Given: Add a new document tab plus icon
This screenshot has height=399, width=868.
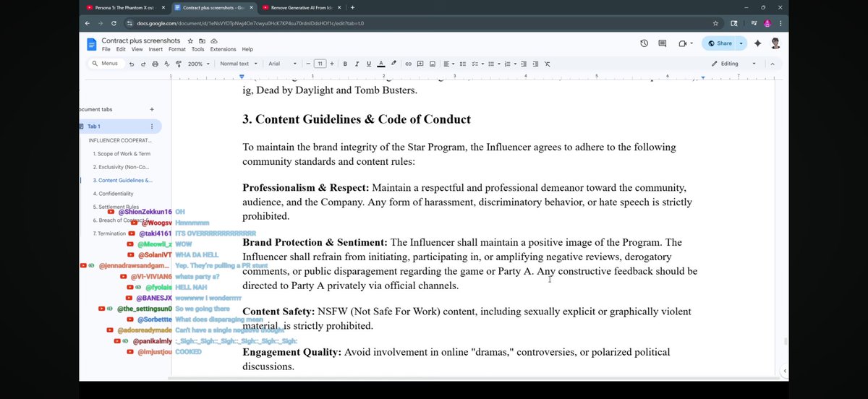Looking at the screenshot, I should [152, 109].
